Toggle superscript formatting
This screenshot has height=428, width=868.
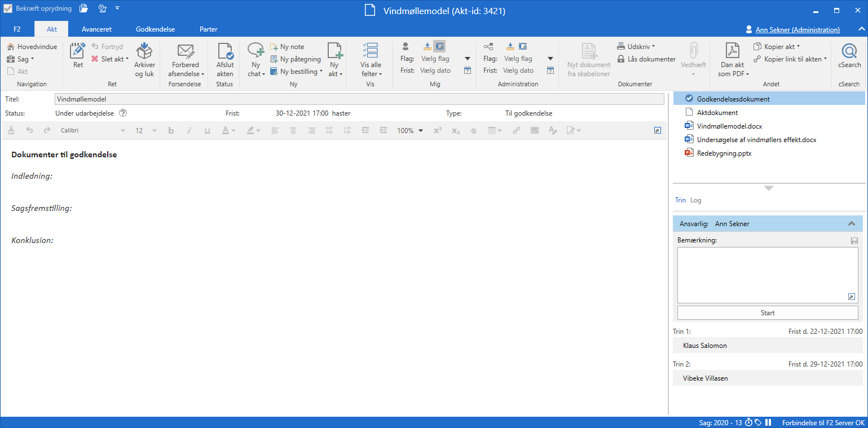tap(438, 130)
